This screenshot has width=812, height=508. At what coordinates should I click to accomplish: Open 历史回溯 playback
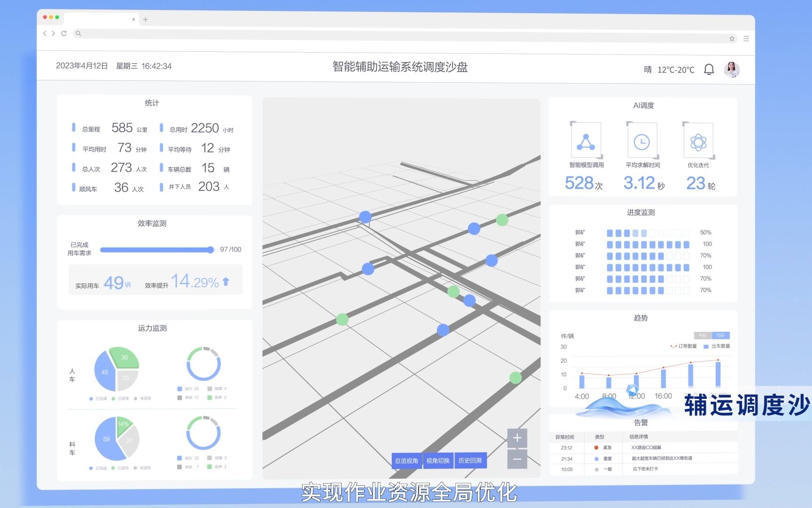(x=470, y=460)
